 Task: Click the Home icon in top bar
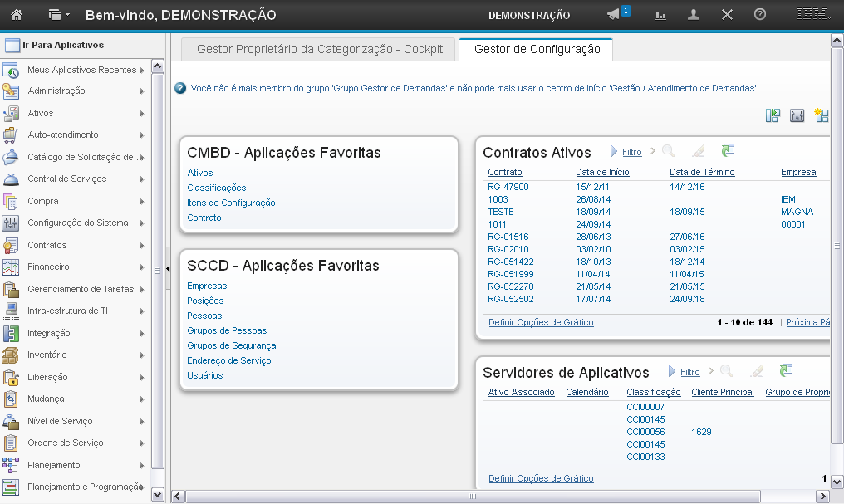tap(17, 14)
